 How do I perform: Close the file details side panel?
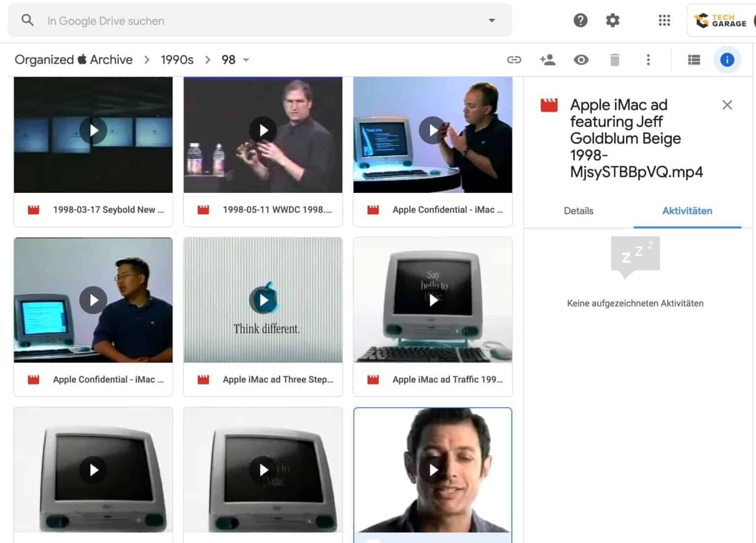(726, 105)
